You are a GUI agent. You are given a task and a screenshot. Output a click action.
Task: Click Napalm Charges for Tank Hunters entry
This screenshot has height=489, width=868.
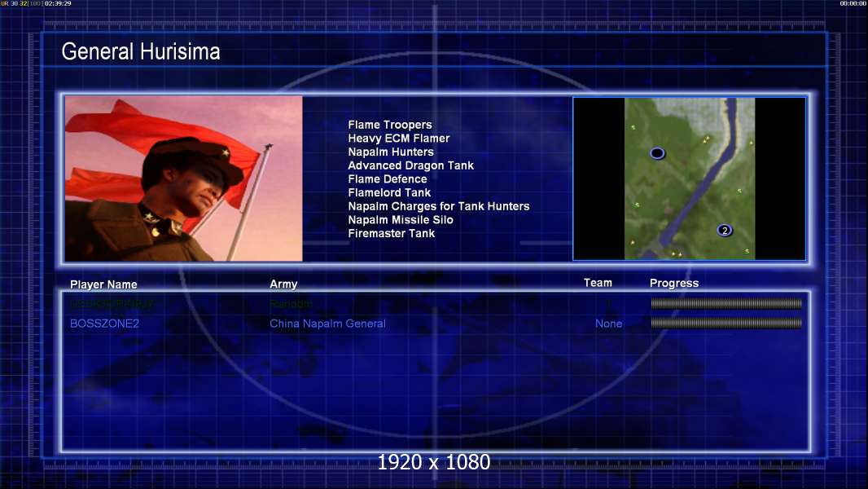[439, 206]
